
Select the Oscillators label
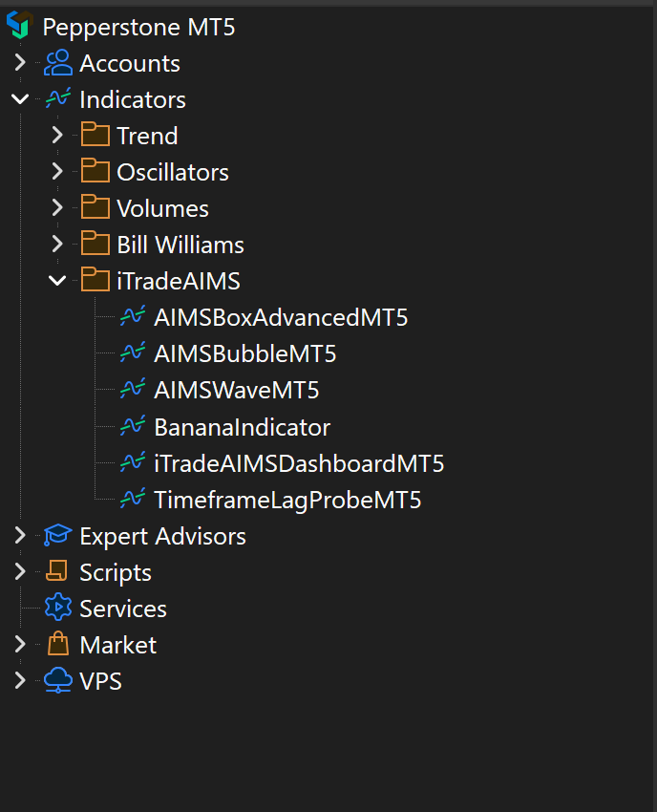click(x=173, y=173)
